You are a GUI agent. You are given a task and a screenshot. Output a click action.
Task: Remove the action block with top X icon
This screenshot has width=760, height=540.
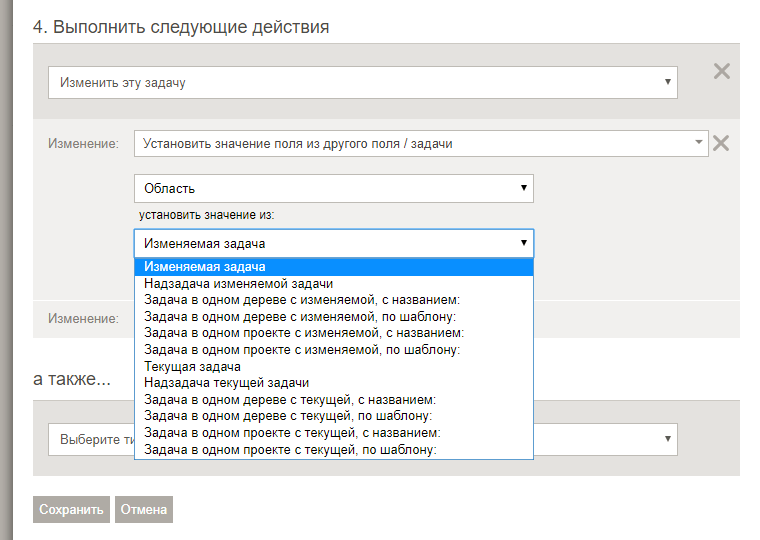721,71
